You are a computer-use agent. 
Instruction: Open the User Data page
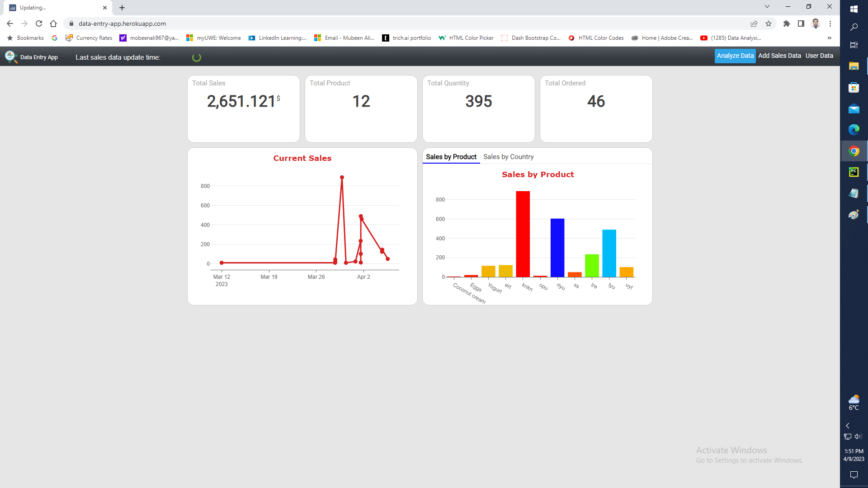pyautogui.click(x=819, y=56)
